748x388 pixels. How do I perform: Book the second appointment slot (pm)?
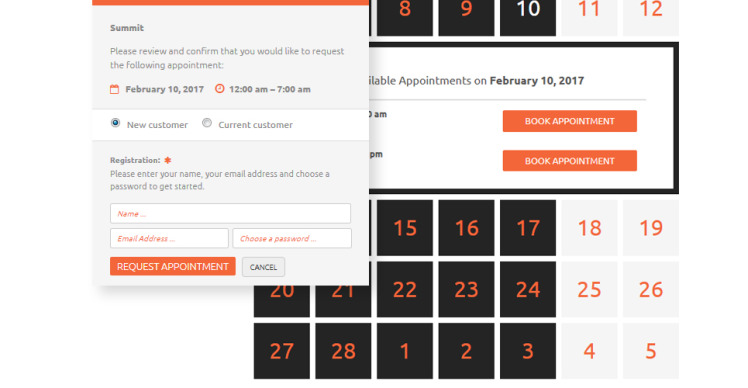point(570,161)
